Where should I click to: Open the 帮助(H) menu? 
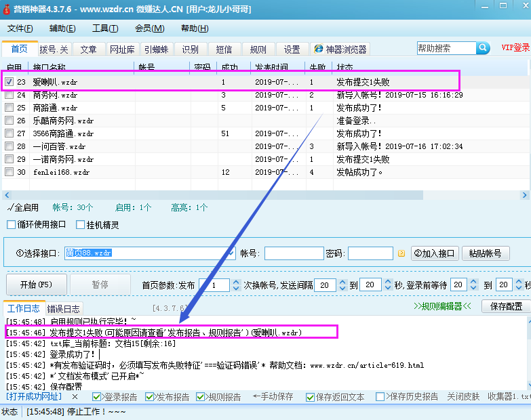(195, 28)
